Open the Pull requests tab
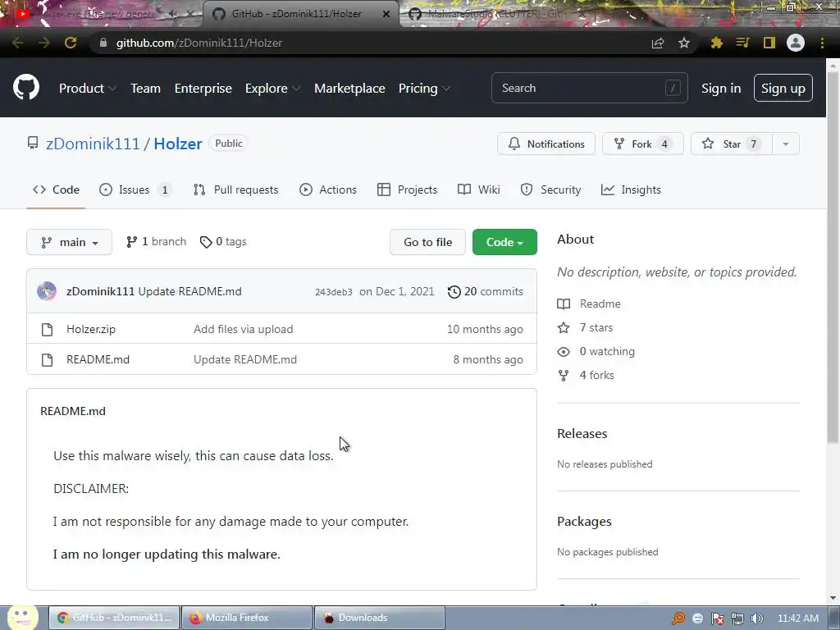Screen dimensions: 840x630 click(235, 189)
